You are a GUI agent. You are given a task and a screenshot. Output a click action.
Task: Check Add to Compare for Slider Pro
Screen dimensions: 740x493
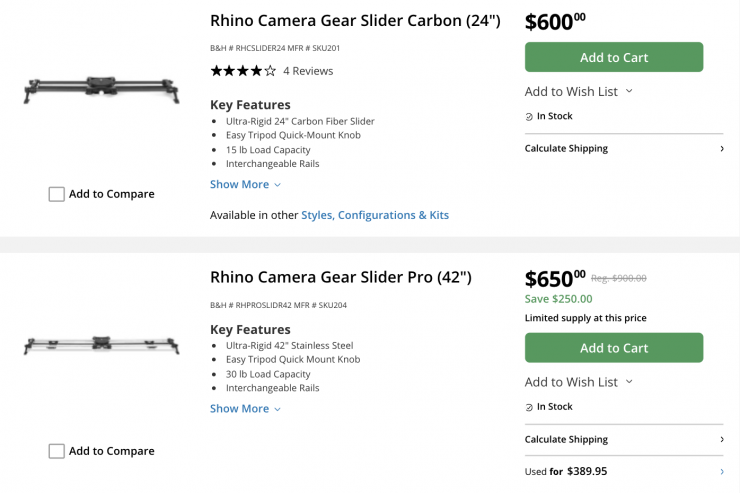57,451
